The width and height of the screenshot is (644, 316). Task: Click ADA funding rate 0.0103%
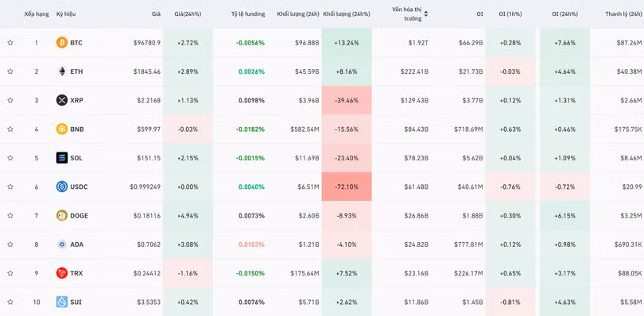tap(251, 245)
